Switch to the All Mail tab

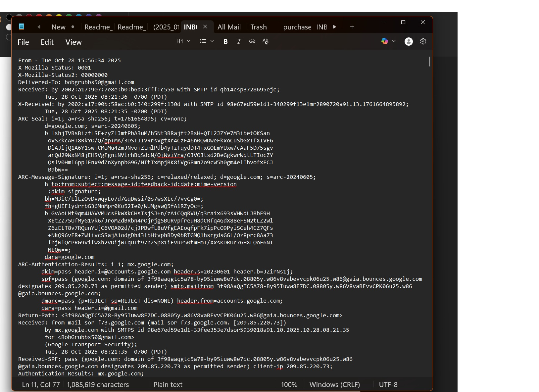pos(229,27)
